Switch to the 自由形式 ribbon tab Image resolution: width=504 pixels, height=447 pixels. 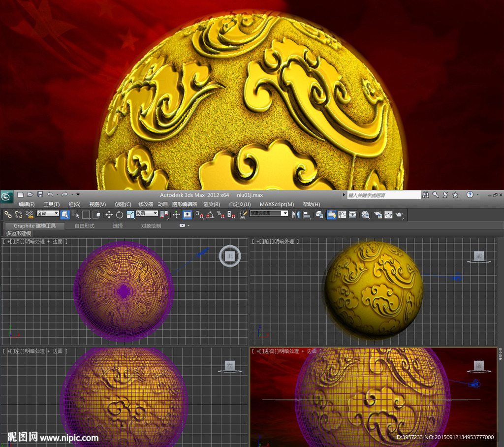(84, 226)
